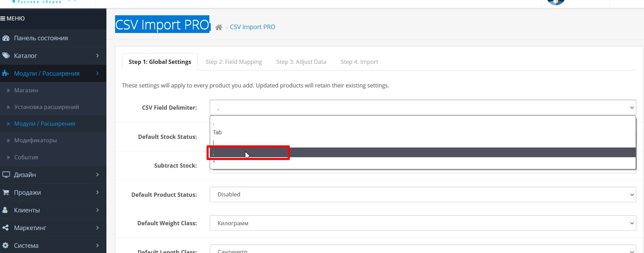Select semicolon delimiter option in list
This screenshot has height=253, width=644.
[x=248, y=153]
